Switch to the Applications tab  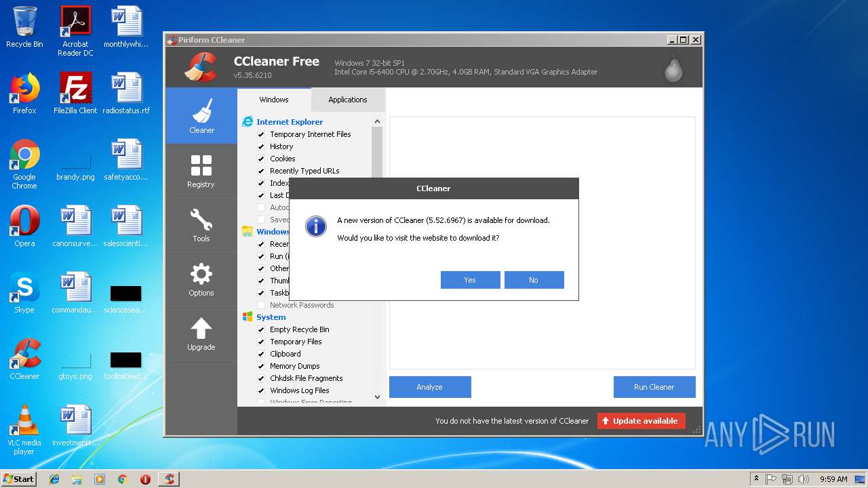tap(348, 100)
